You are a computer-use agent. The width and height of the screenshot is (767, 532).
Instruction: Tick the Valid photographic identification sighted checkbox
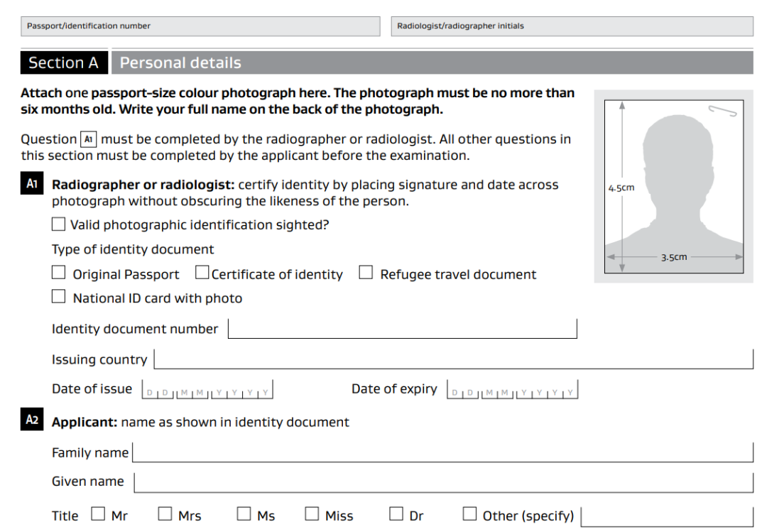pyautogui.click(x=58, y=224)
